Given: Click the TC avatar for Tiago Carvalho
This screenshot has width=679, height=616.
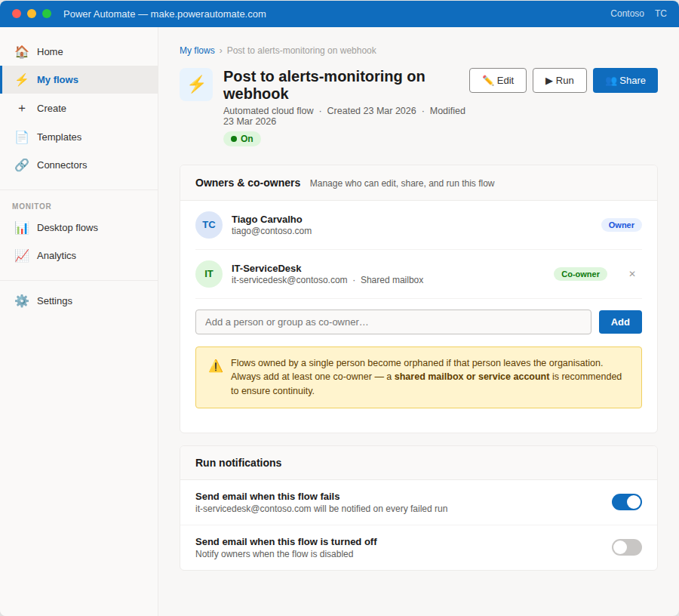Looking at the screenshot, I should [209, 225].
